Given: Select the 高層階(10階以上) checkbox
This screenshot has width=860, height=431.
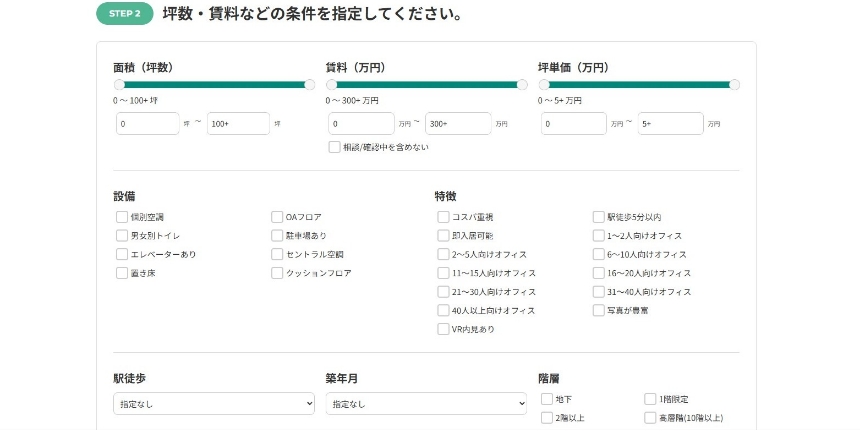Looking at the screenshot, I should pyautogui.click(x=650, y=418).
